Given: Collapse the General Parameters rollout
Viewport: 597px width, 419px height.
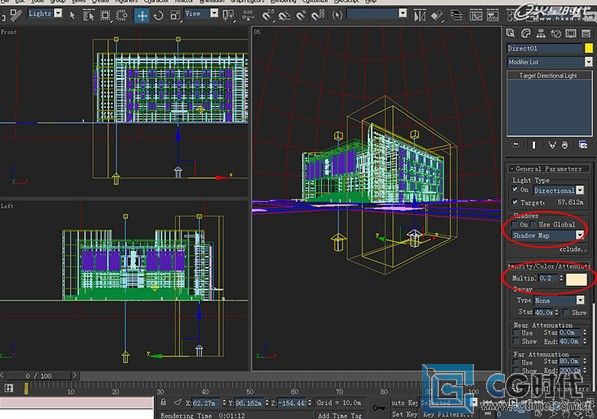Looking at the screenshot, I should pyautogui.click(x=548, y=168).
